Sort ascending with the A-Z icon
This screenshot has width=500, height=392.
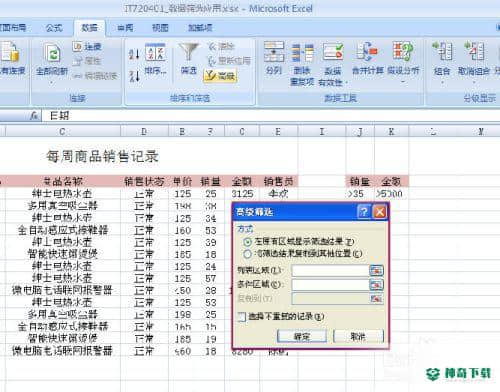tap(134, 54)
